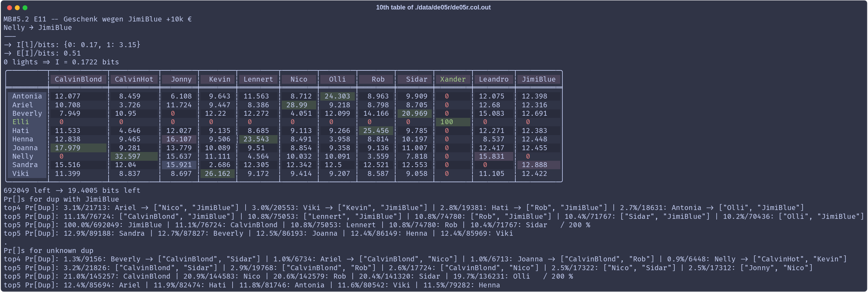Click the 24.303 cell in Olli column
The height and width of the screenshot is (292, 868).
(x=337, y=96)
